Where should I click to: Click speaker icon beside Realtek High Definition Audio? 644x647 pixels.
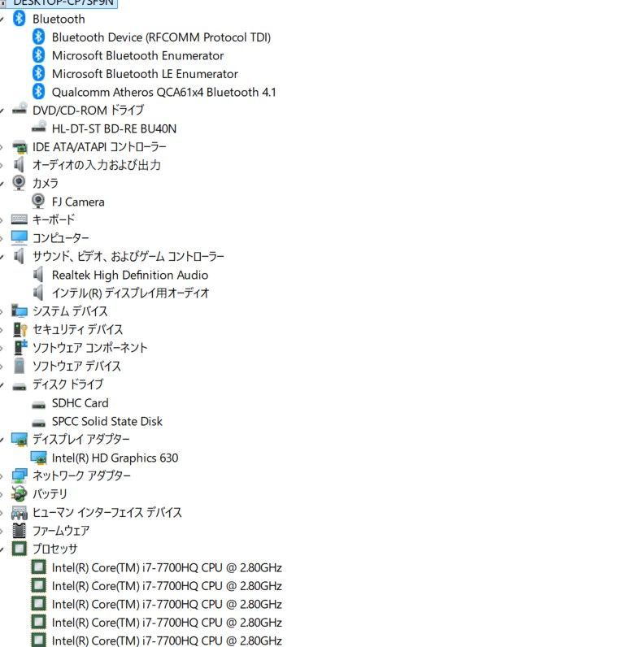(x=38, y=275)
